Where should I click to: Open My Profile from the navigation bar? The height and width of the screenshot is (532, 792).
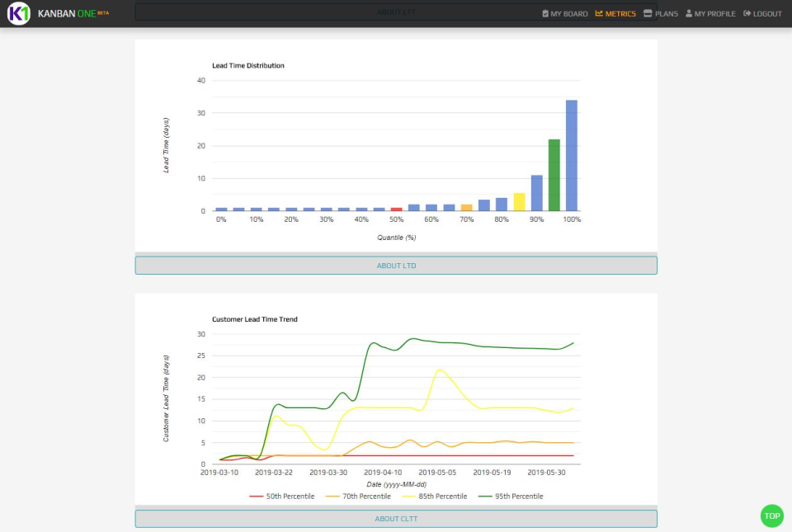[x=716, y=13]
